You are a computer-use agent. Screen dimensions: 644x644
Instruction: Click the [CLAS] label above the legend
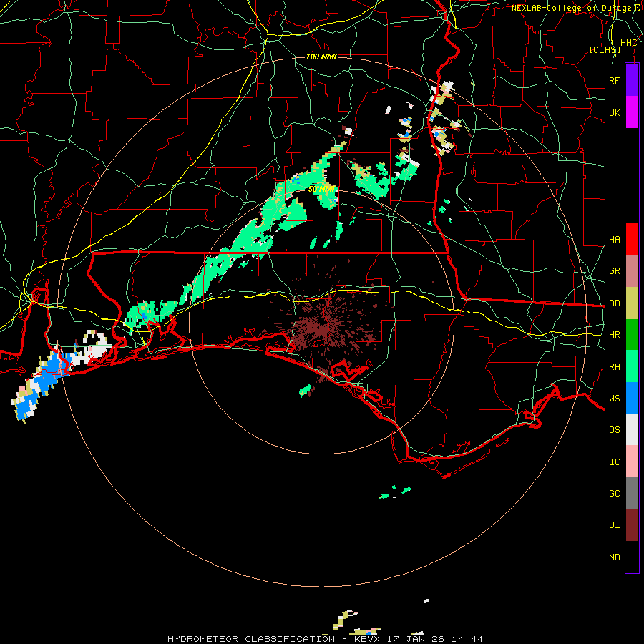tap(605, 50)
